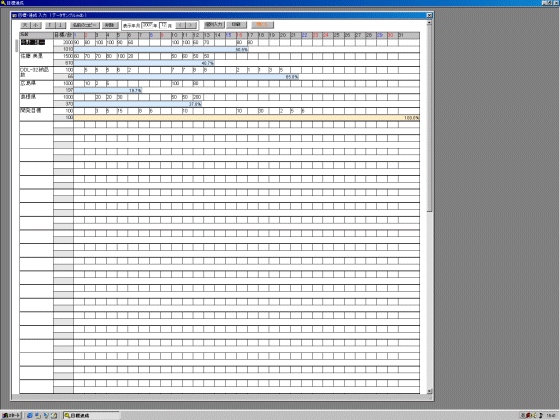Open the Start menu on the taskbar
Viewport: 560px width, 420px height.
click(x=11, y=415)
